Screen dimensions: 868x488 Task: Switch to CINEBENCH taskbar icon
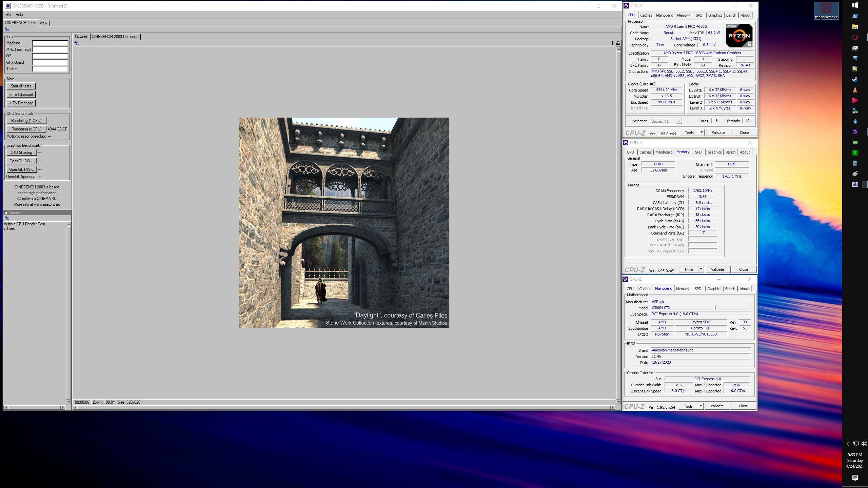pos(855,184)
